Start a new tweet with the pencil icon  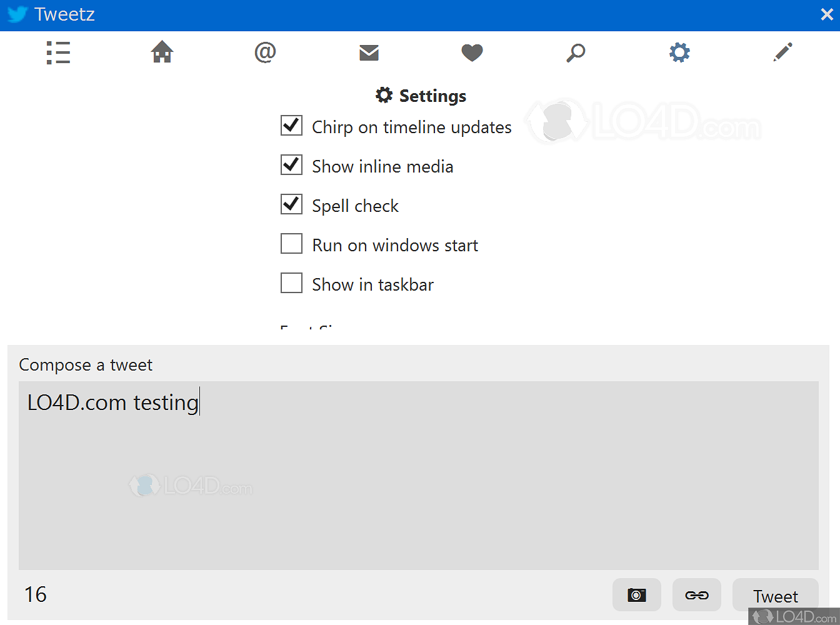point(782,52)
